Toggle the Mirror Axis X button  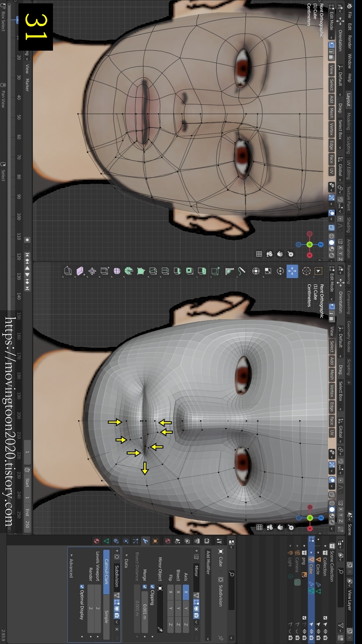click(186, 592)
